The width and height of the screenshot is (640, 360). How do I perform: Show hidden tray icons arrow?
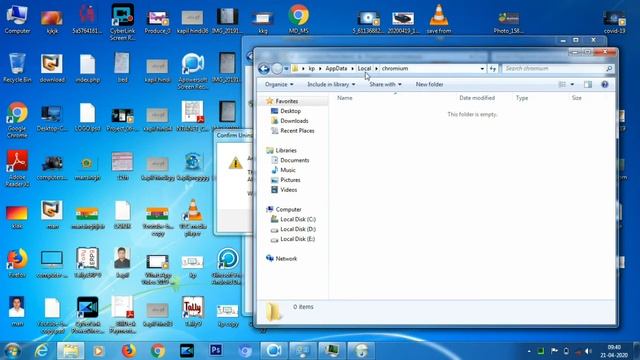point(529,351)
